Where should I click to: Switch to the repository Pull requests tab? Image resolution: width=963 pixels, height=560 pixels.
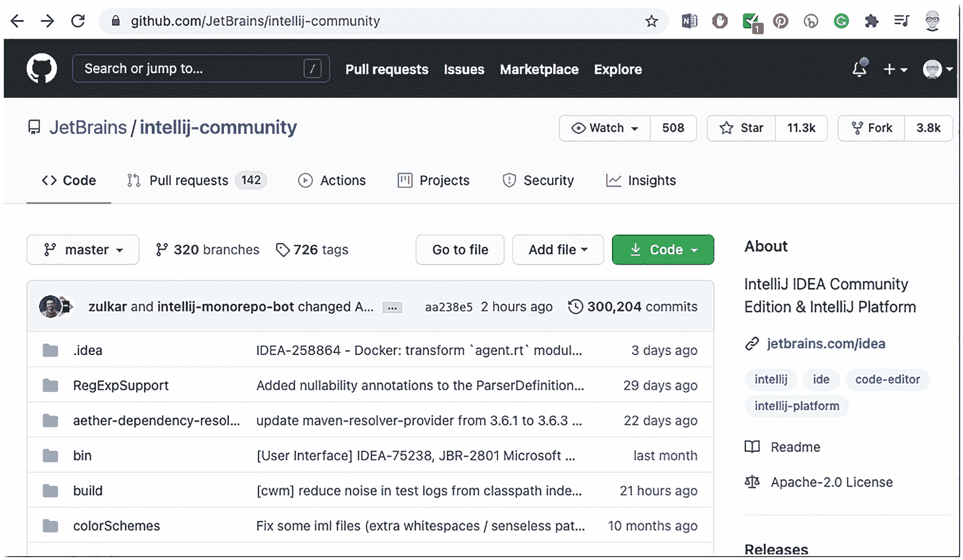[x=197, y=180]
